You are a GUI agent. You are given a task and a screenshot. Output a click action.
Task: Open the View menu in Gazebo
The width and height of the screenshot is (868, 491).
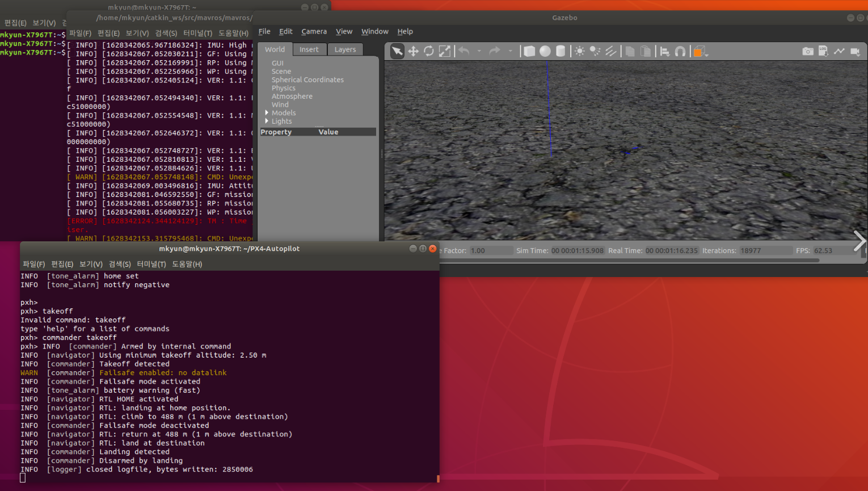coord(344,31)
